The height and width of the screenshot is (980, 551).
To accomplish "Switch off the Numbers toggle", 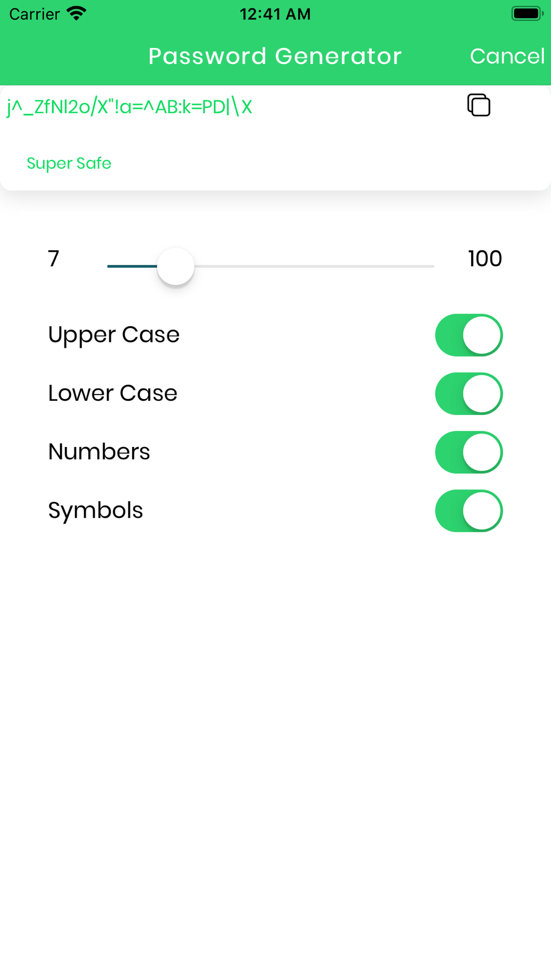I will (x=469, y=452).
